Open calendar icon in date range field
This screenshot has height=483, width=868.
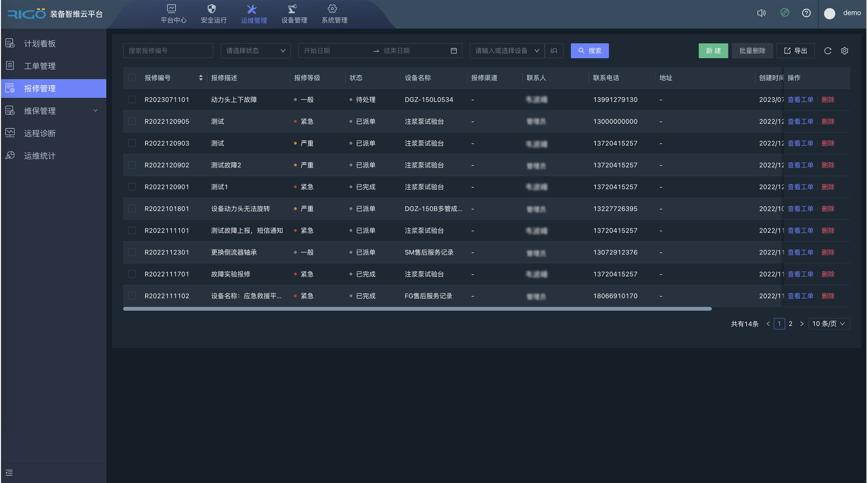[454, 51]
